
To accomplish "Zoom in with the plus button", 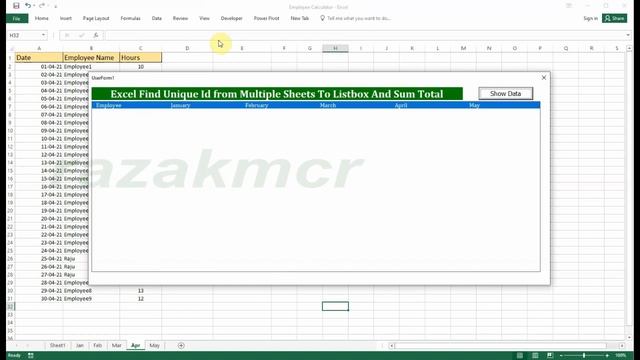I will (x=607, y=356).
